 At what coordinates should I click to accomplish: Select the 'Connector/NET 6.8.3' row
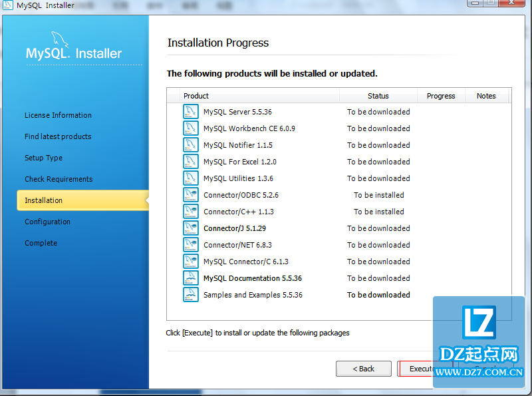[339, 245]
